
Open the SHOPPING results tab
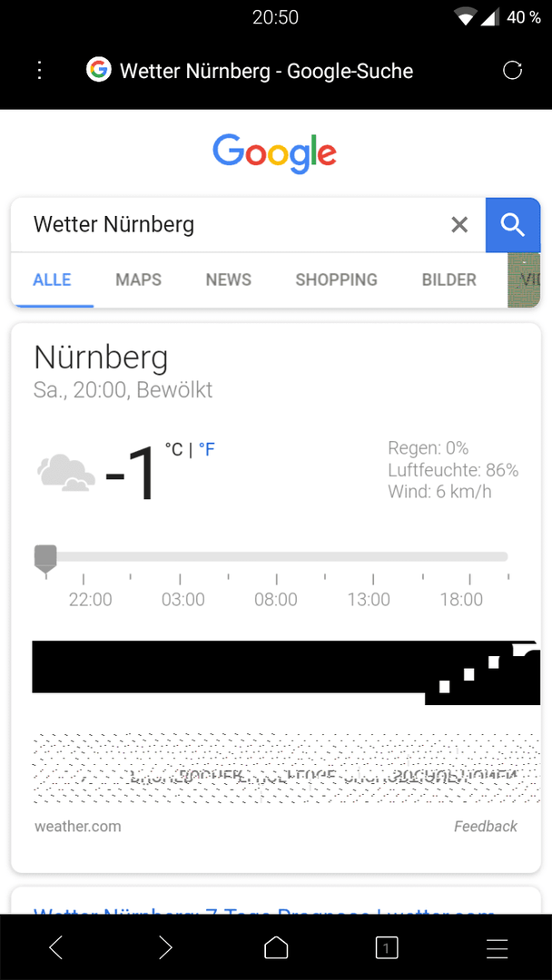click(x=336, y=279)
